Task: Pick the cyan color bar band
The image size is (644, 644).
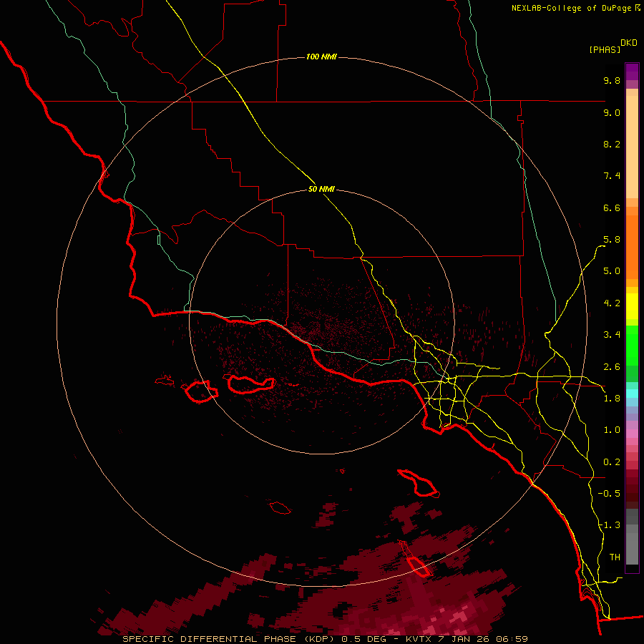Action: 632,394
